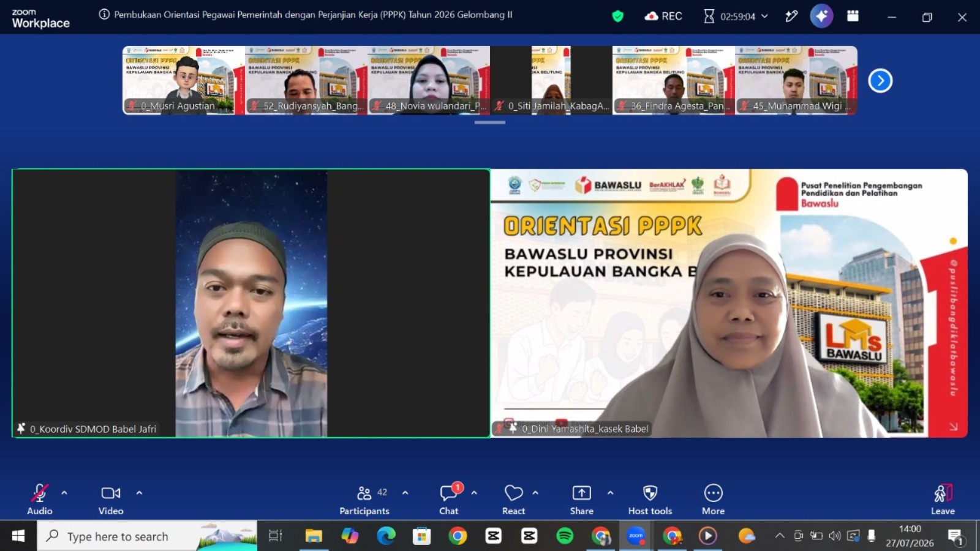Select 36_Findra Agesta video thumbnail
This screenshot has height=551, width=980.
[674, 80]
